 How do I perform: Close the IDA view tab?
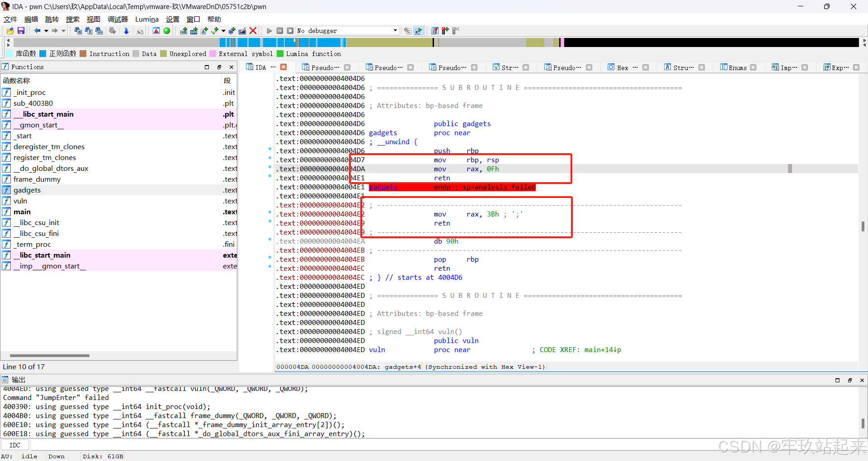(x=283, y=67)
